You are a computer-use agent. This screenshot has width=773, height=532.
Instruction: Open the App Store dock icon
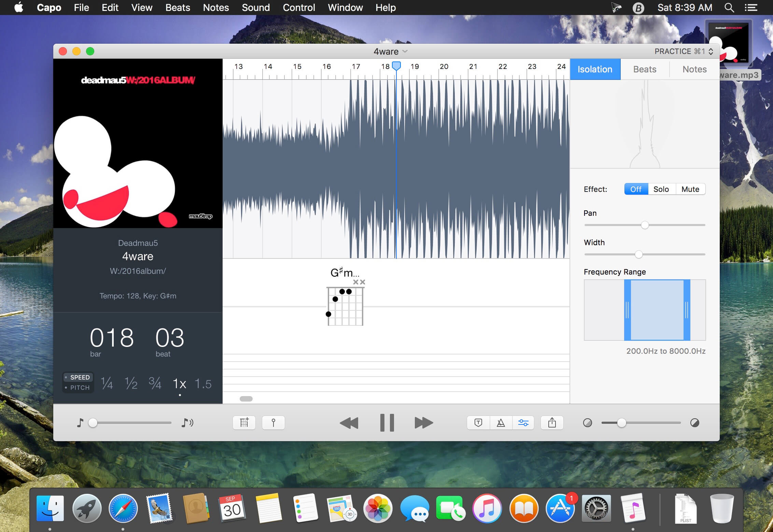[x=560, y=508]
